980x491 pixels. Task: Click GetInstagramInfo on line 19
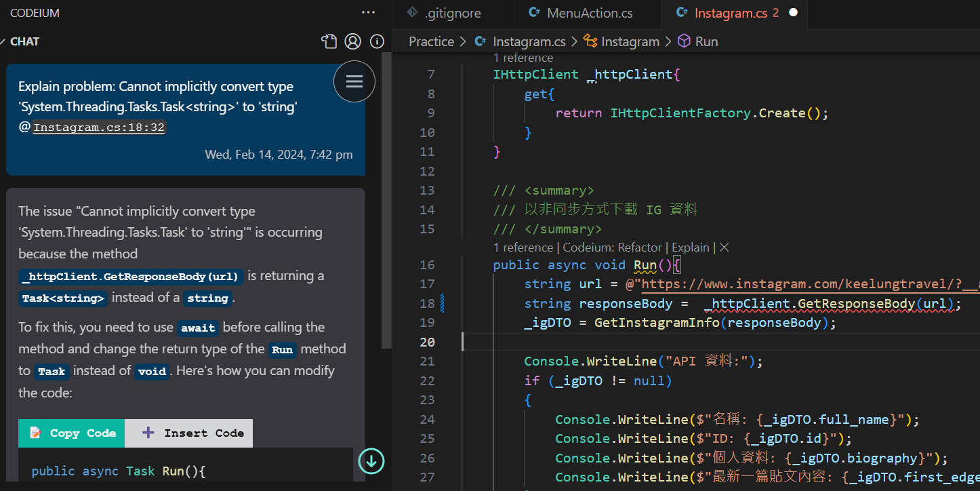657,323
